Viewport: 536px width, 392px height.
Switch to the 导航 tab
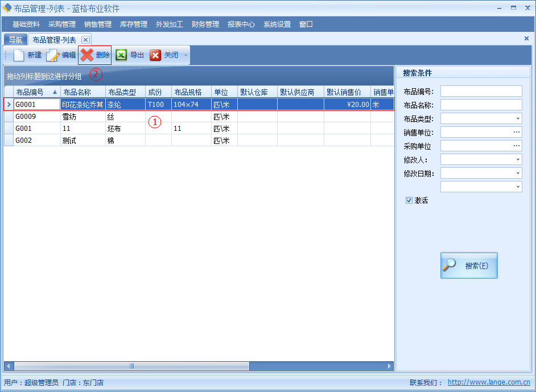pyautogui.click(x=15, y=39)
